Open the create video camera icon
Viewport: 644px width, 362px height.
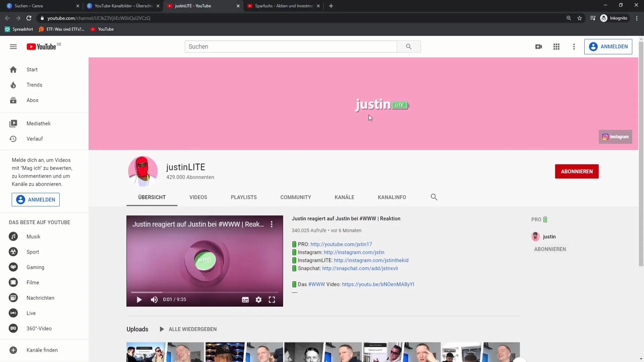pos(539,47)
